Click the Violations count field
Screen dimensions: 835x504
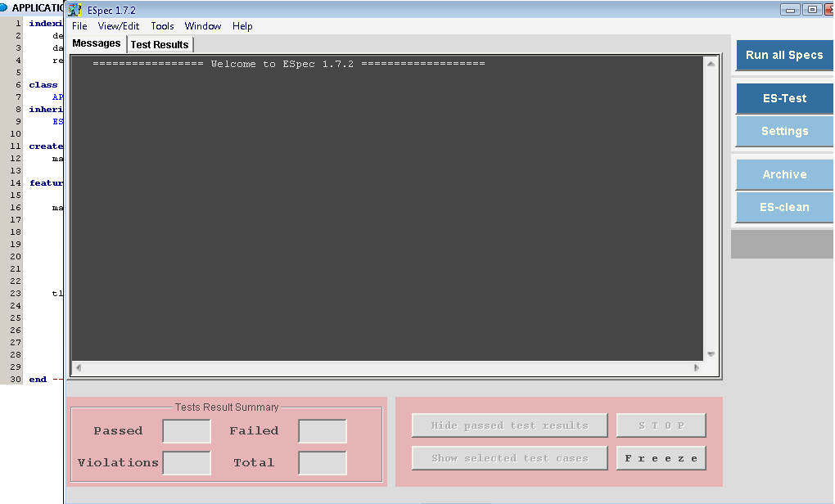187,463
